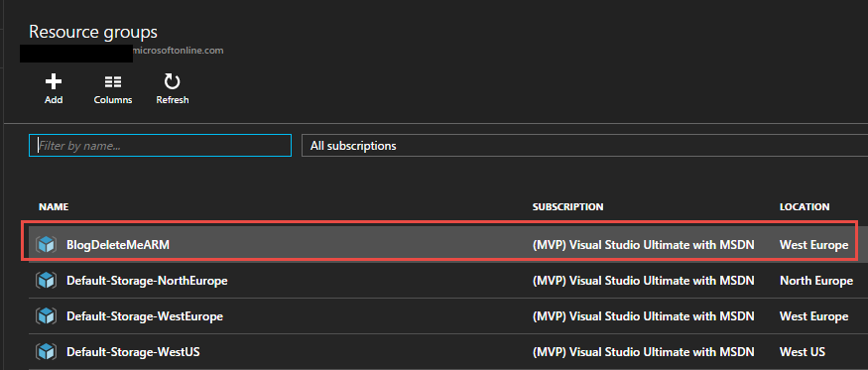The image size is (868, 370).
Task: Click the Default-Storage-WestEurope cube icon
Action: [47, 316]
